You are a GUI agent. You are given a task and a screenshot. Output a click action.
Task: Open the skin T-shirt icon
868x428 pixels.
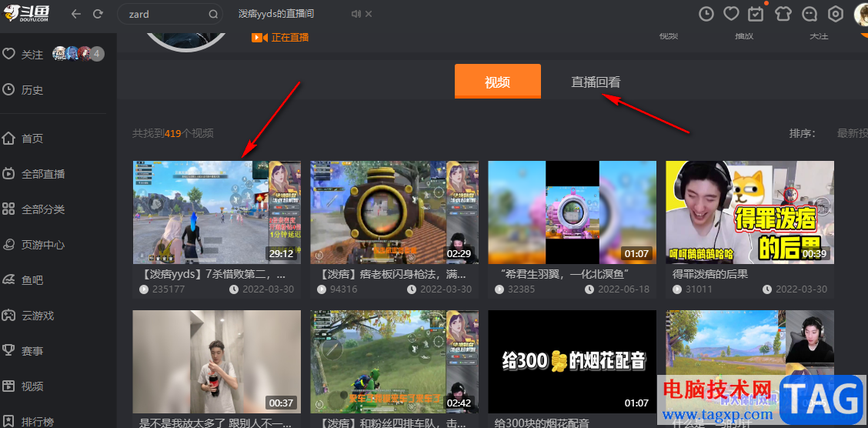pos(783,14)
